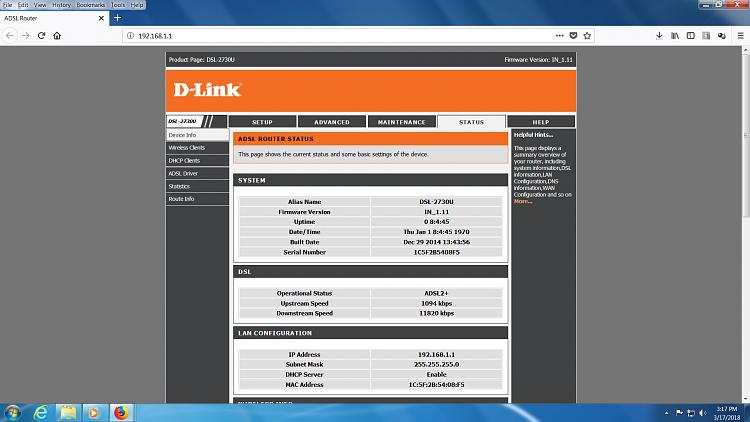
Task: Go back using the browser back arrow
Action: (10, 36)
